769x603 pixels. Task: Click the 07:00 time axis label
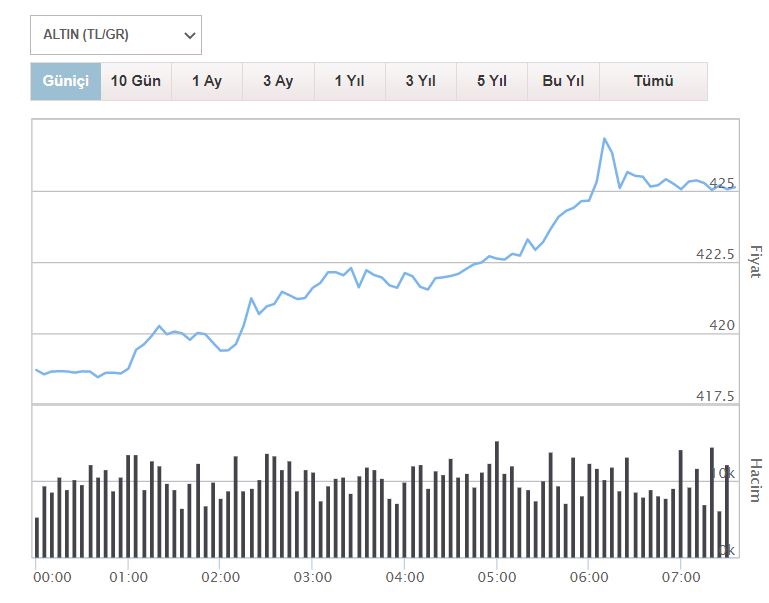pyautogui.click(x=680, y=578)
